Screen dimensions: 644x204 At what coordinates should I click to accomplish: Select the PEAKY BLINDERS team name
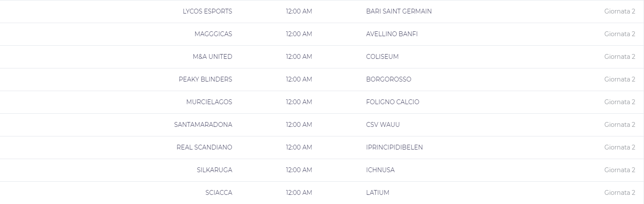tap(205, 79)
